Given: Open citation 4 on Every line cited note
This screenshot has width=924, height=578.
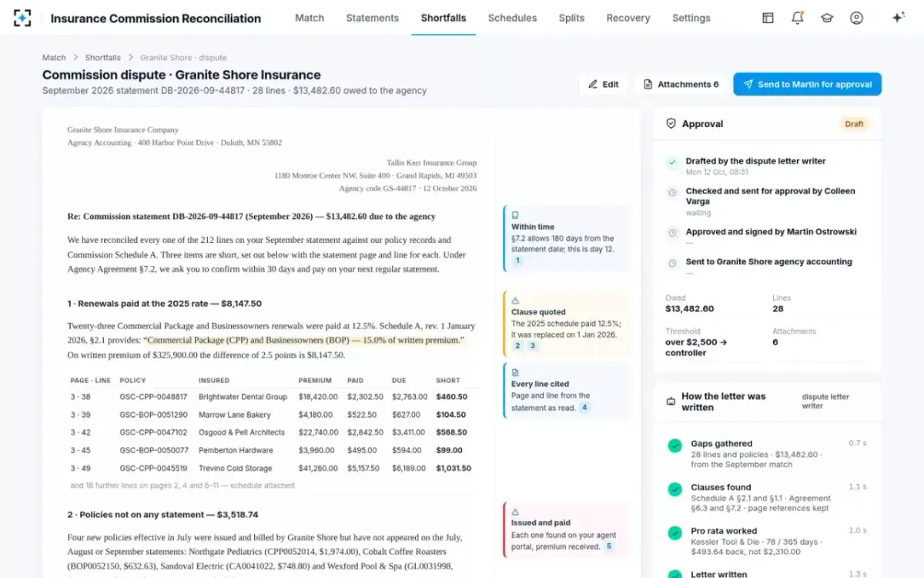Looking at the screenshot, I should [584, 407].
